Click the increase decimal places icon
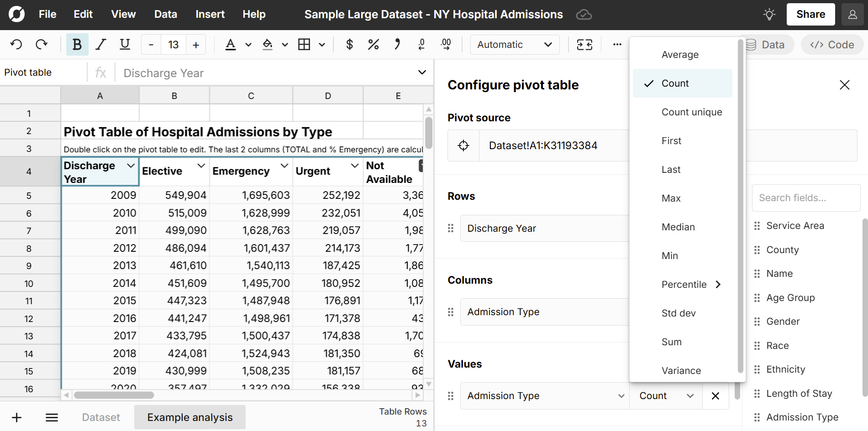Screen dimensions: 868x431 coord(446,44)
